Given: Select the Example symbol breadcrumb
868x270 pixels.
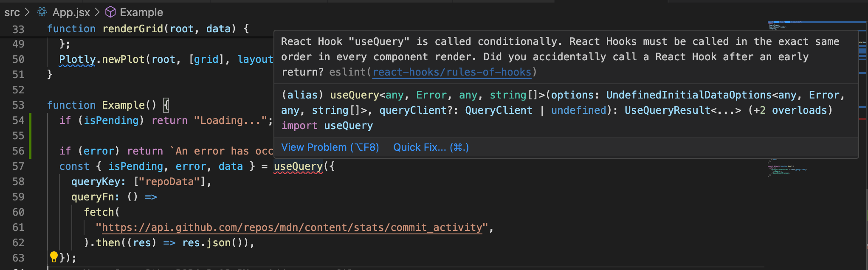Looking at the screenshot, I should click(x=141, y=12).
